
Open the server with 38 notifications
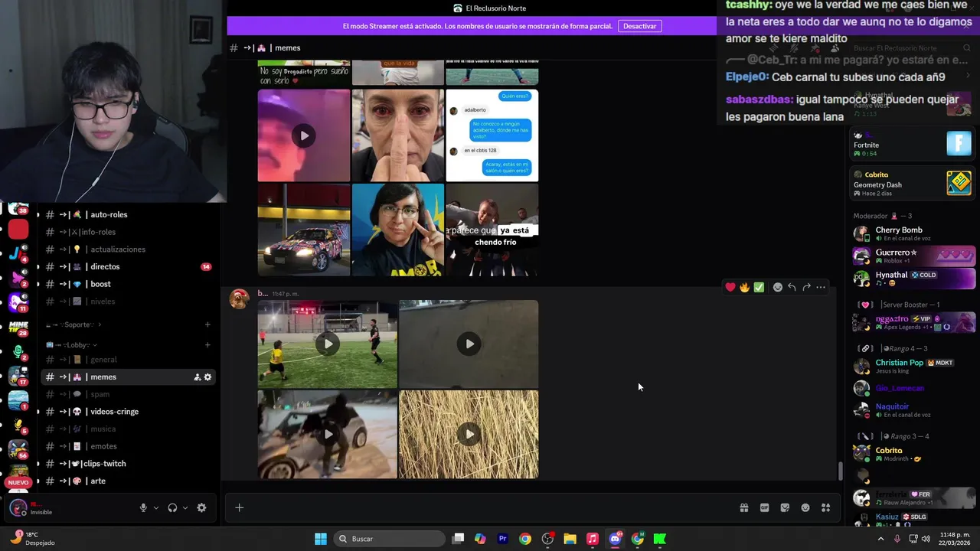(18, 208)
